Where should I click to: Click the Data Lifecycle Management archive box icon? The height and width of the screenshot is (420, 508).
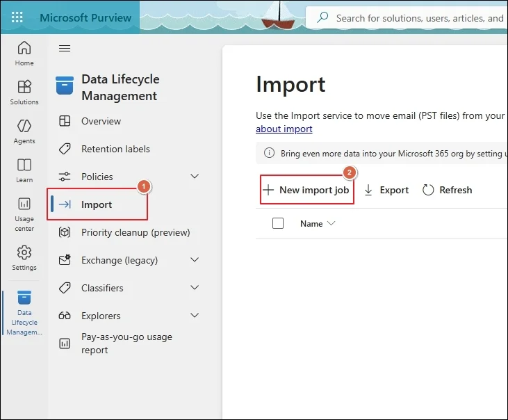coord(65,86)
